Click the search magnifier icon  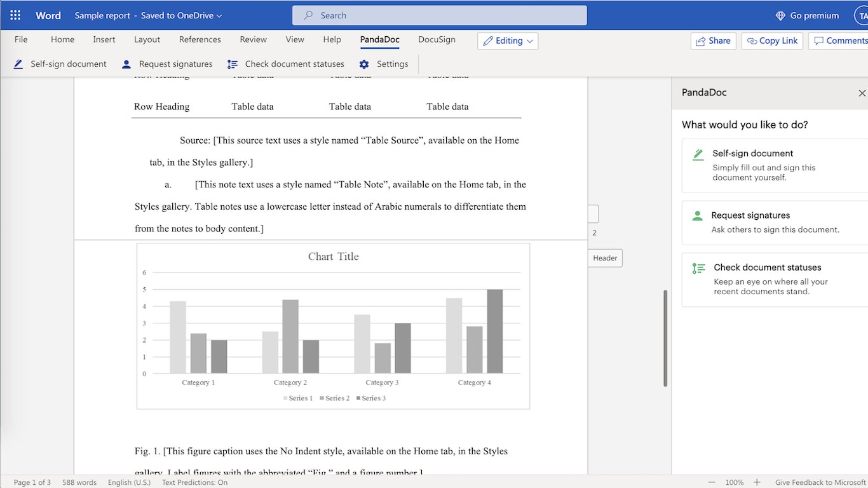(309, 15)
